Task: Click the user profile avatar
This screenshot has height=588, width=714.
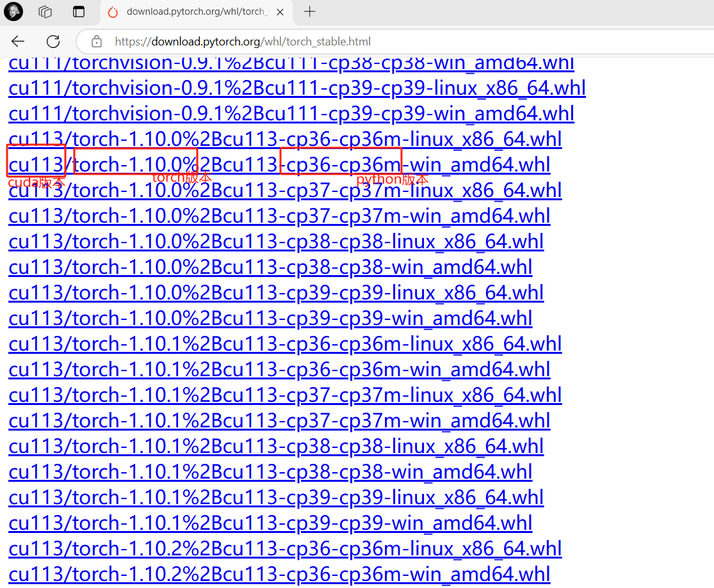Action: tap(13, 12)
